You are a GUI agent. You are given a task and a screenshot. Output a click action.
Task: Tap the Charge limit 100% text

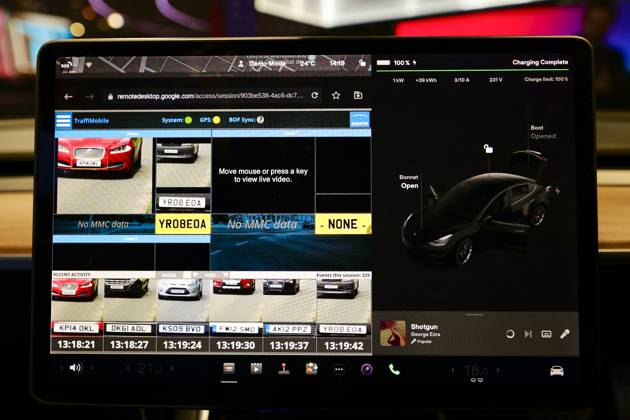(546, 79)
